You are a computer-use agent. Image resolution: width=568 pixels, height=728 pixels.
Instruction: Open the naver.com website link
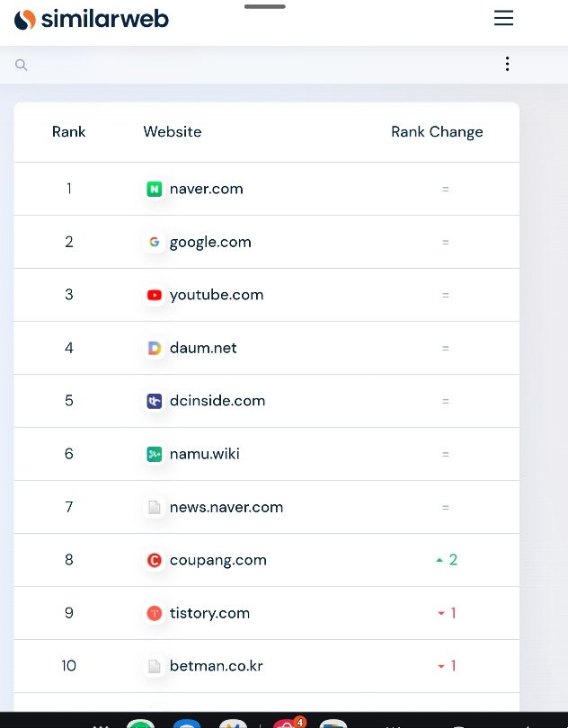(x=206, y=189)
